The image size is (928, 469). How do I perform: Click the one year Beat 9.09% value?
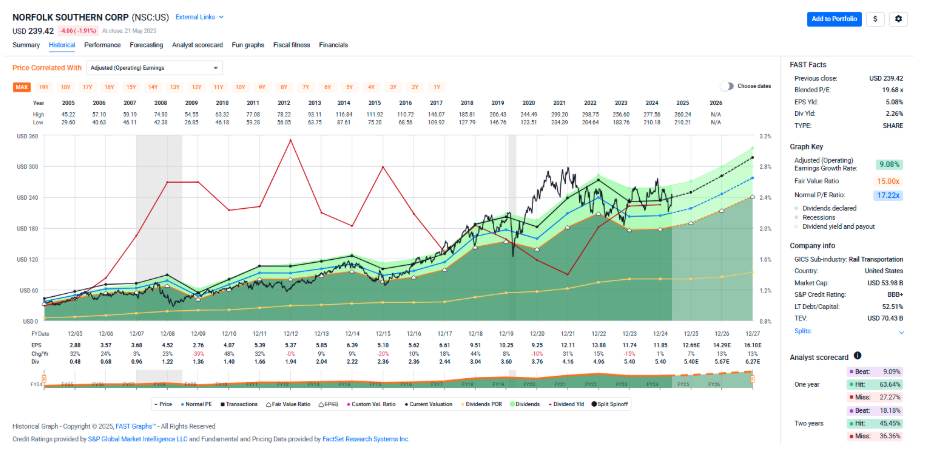(x=891, y=372)
